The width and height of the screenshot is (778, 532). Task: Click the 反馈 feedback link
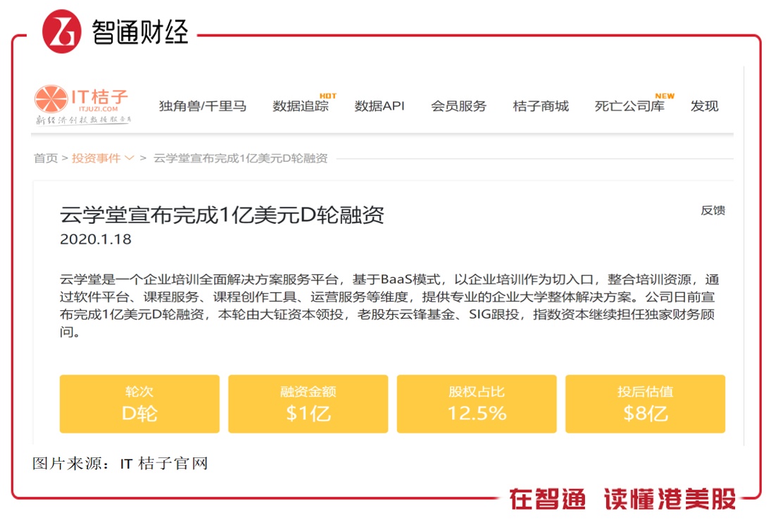[713, 210]
